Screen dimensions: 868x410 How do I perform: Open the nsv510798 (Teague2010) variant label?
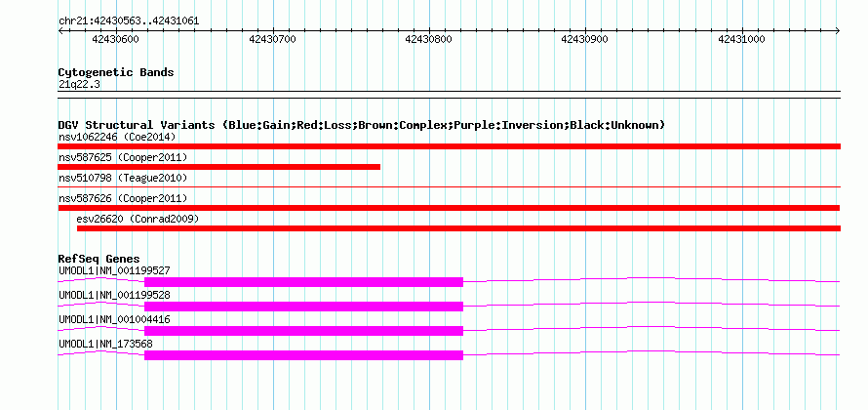click(x=123, y=179)
